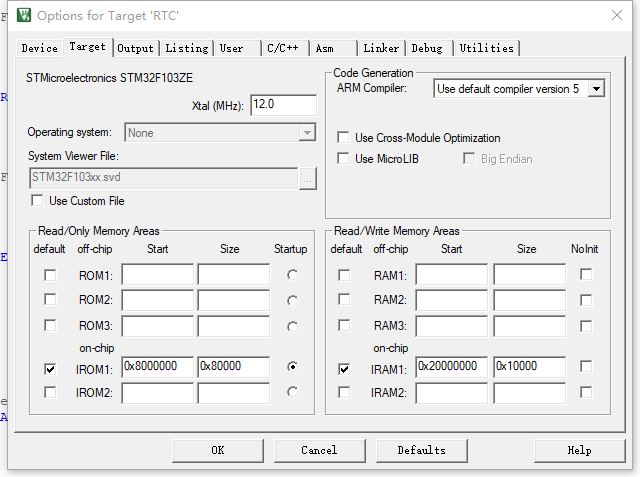Select the Target tab
Image resolution: width=640 pixels, height=477 pixels.
87,47
